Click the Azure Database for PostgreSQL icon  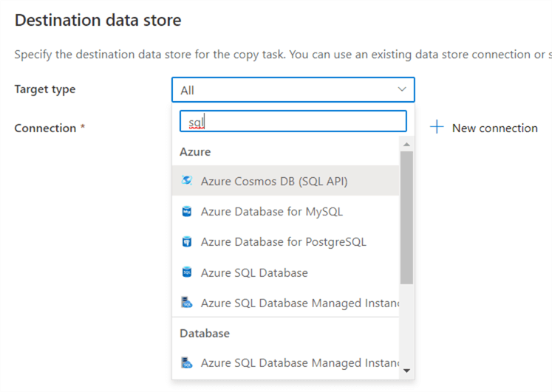pyautogui.click(x=186, y=242)
